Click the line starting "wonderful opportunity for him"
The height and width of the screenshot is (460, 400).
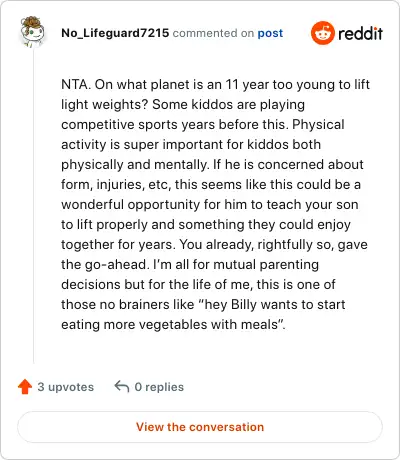(210, 205)
